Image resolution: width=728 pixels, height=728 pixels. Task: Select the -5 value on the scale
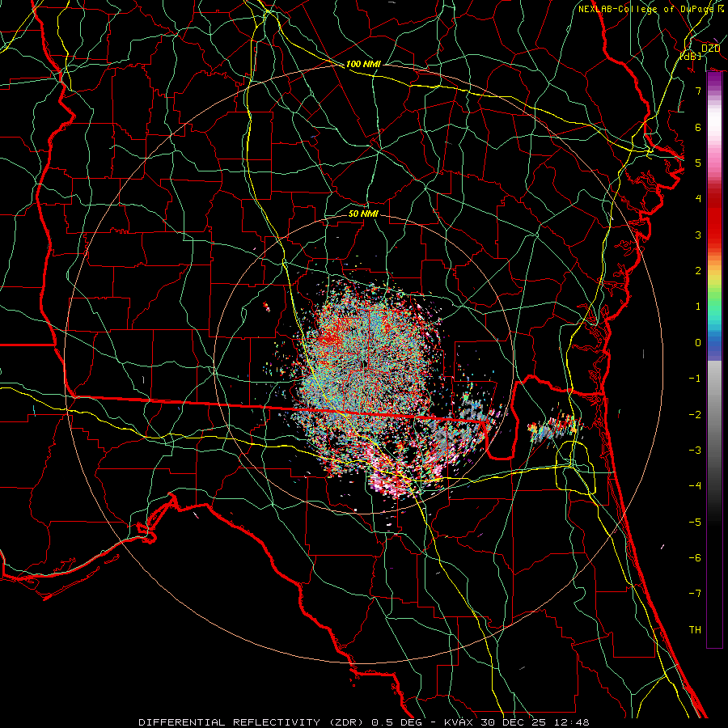695,522
